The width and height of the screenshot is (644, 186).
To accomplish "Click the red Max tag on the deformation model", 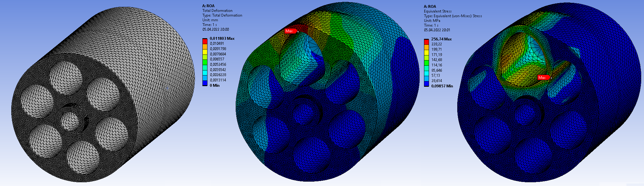I will (290, 31).
